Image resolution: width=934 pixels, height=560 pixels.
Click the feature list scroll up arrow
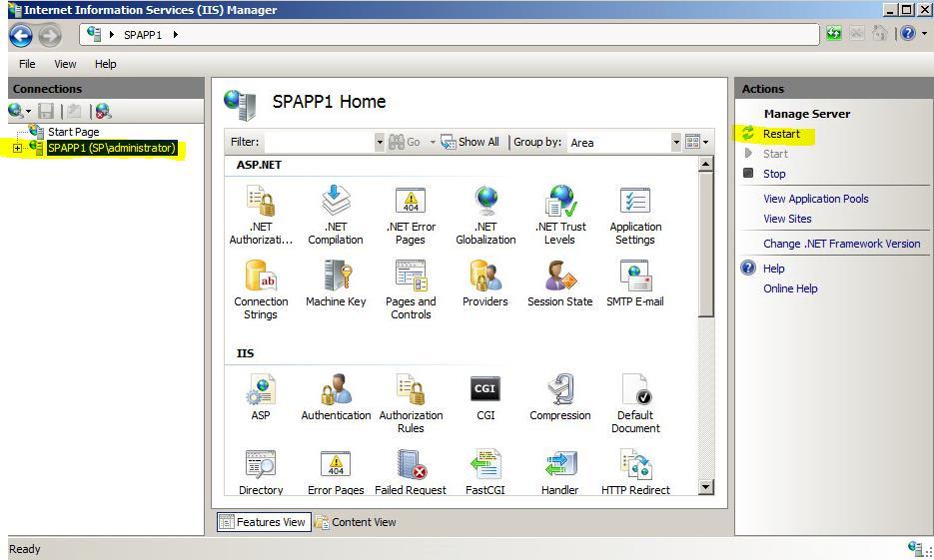point(705,164)
